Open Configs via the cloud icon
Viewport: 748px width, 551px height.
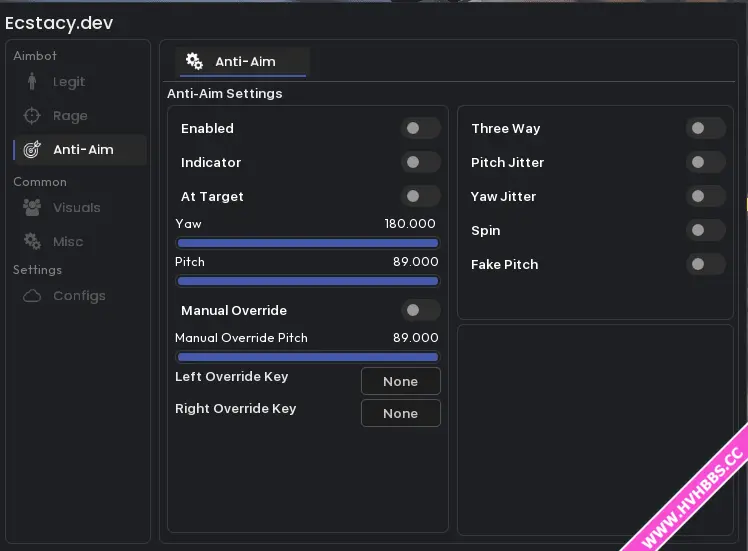(x=32, y=296)
